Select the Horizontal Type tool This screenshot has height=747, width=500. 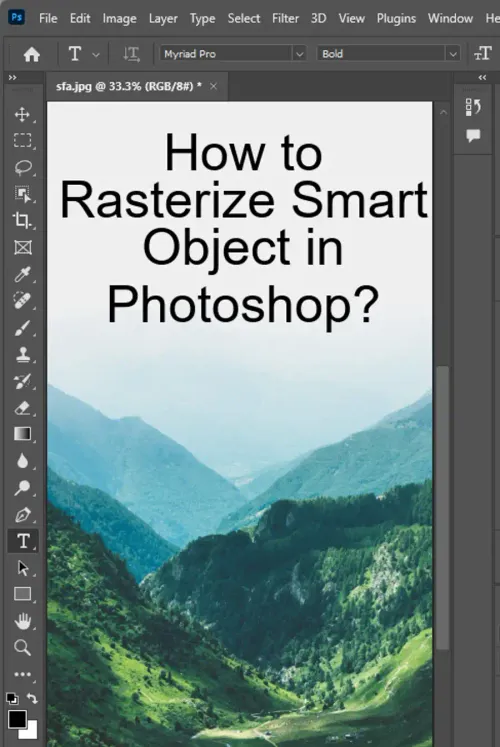[x=23, y=541]
